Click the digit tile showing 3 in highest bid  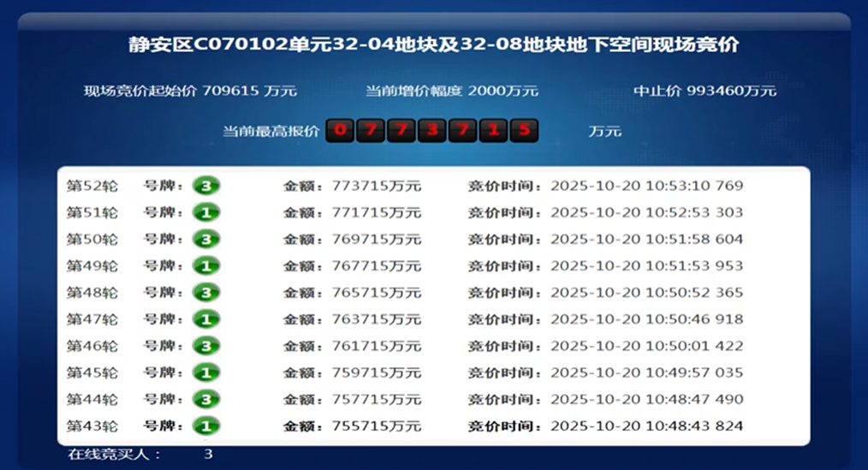(432, 131)
